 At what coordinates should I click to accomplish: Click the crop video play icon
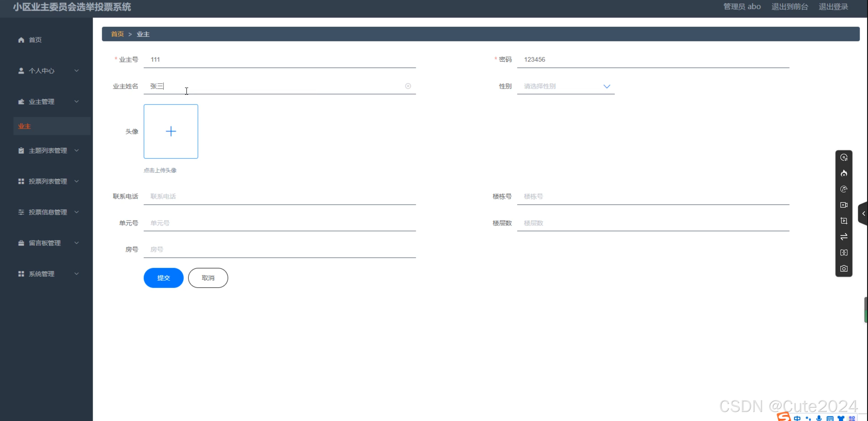[844, 221]
